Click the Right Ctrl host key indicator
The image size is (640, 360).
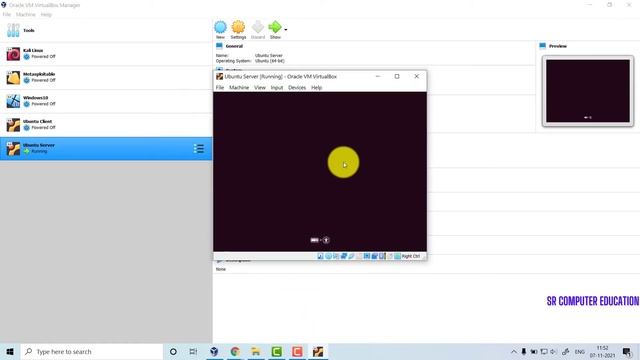click(x=411, y=256)
